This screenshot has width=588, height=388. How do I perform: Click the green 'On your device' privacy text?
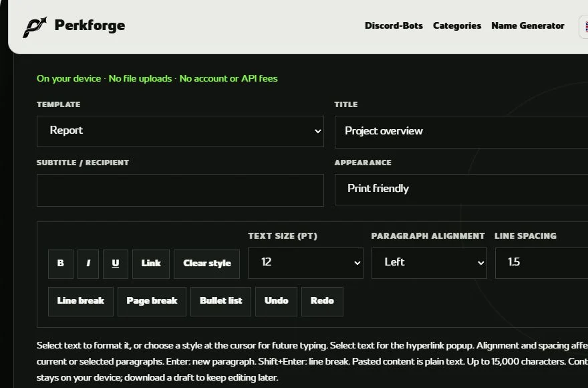pyautogui.click(x=157, y=78)
